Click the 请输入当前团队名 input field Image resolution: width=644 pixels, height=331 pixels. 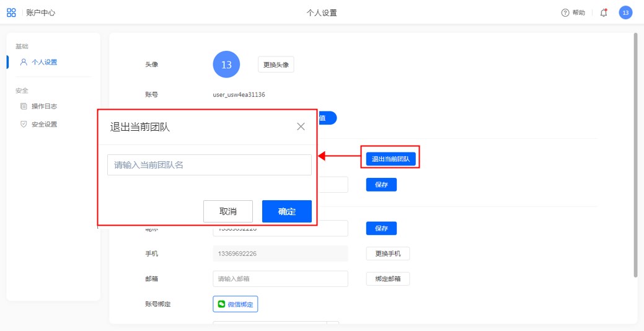[x=210, y=165]
